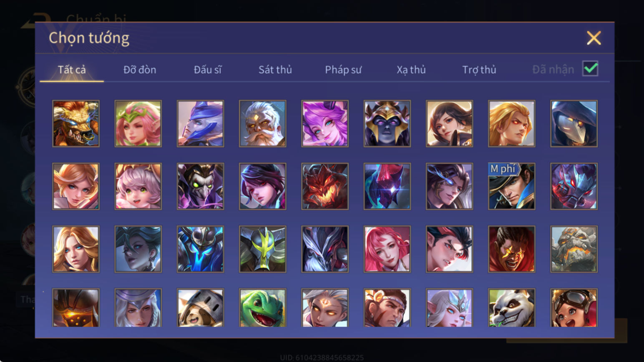Open the Sát thủ tab
Screen dimensions: 644x362
point(275,70)
